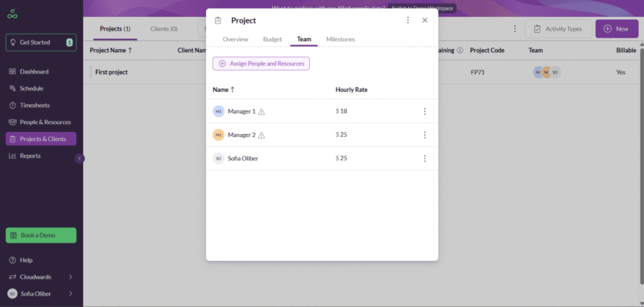Close the Project dialog

point(425,20)
